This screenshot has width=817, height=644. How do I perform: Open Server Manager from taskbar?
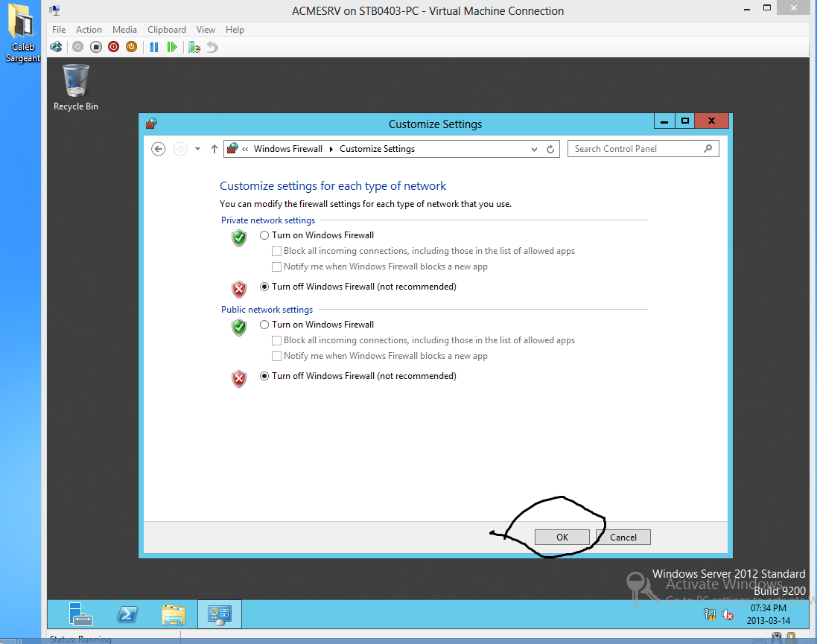(80, 613)
